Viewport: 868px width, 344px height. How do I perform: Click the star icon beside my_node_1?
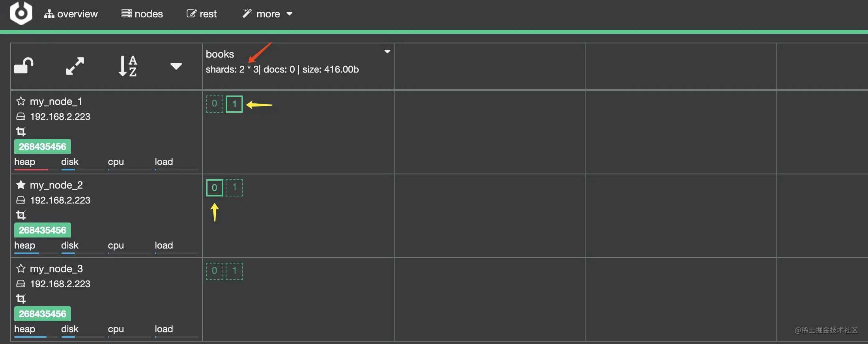pos(21,101)
